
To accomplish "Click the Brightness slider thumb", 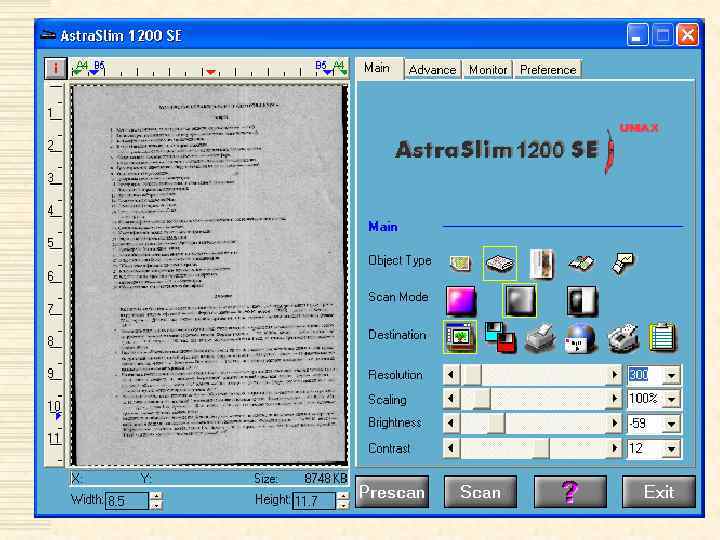I will click(x=496, y=423).
